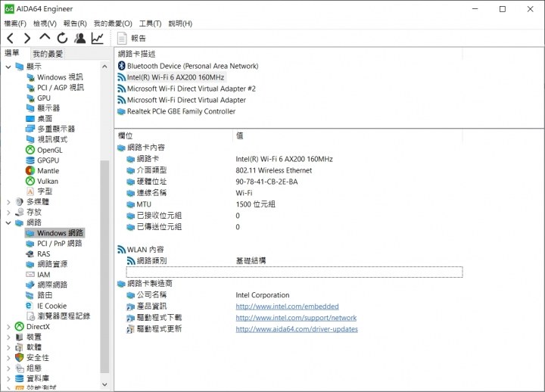Open the 說明(H) menu

(x=180, y=23)
